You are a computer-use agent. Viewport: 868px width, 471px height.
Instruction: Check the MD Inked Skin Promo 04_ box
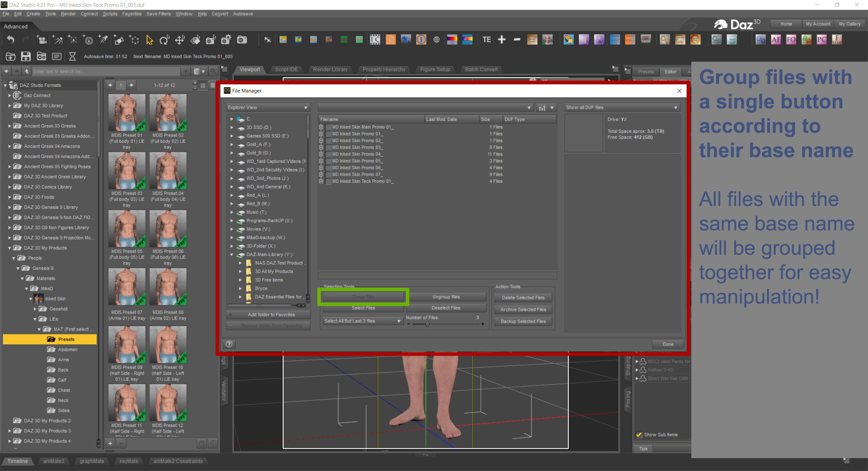tap(328, 154)
